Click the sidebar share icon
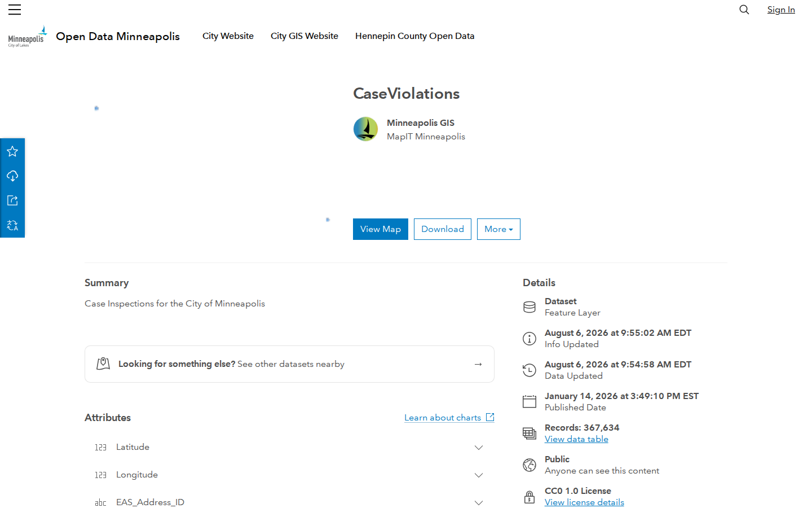 tap(12, 200)
